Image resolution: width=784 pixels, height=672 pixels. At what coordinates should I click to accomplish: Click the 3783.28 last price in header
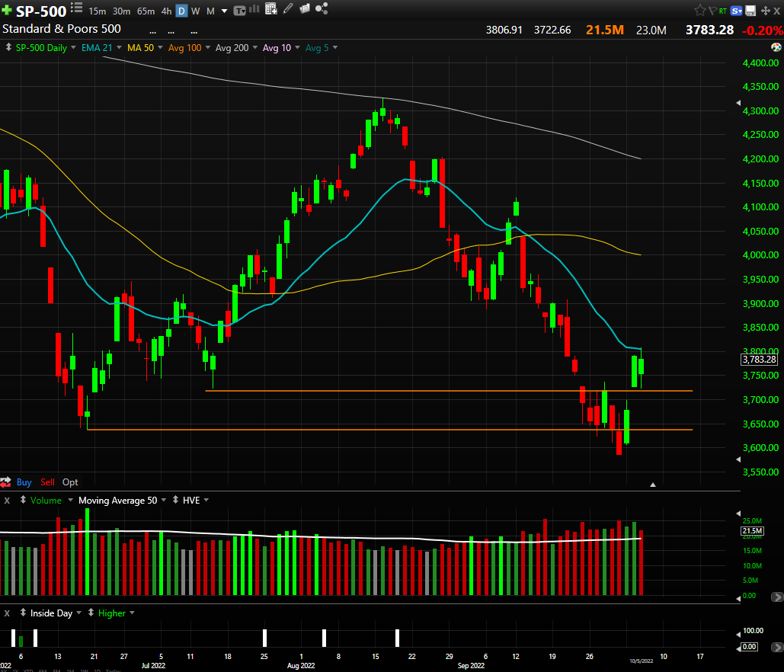click(x=709, y=30)
